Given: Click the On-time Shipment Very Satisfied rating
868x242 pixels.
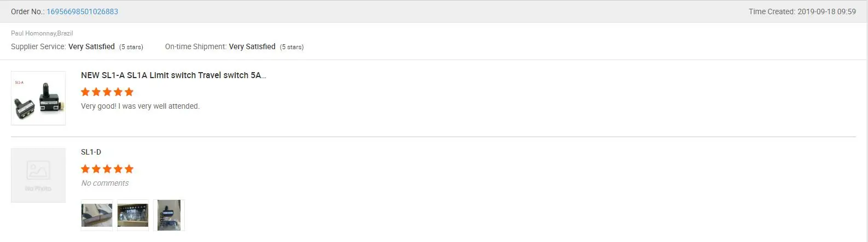Looking at the screenshot, I should point(252,47).
